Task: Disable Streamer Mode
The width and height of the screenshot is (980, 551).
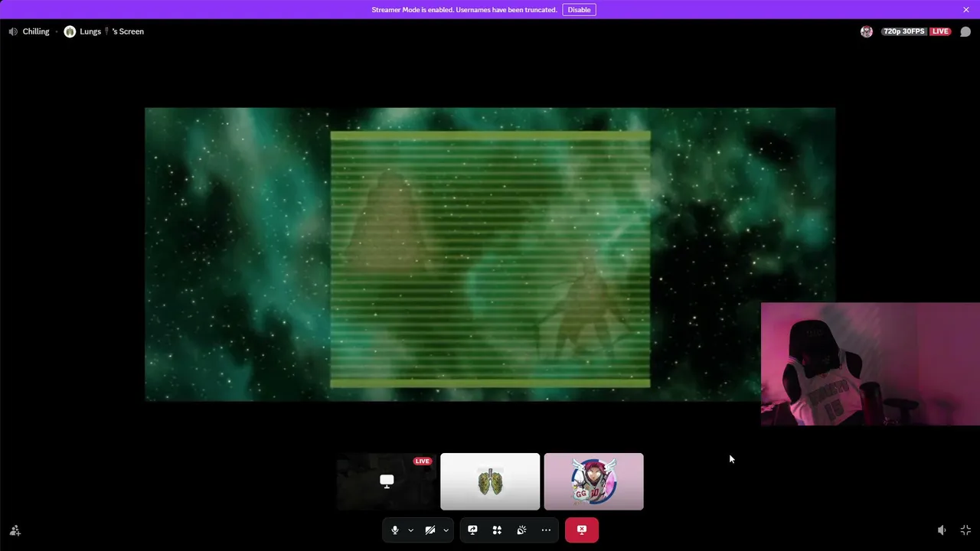Action: pyautogui.click(x=580, y=10)
